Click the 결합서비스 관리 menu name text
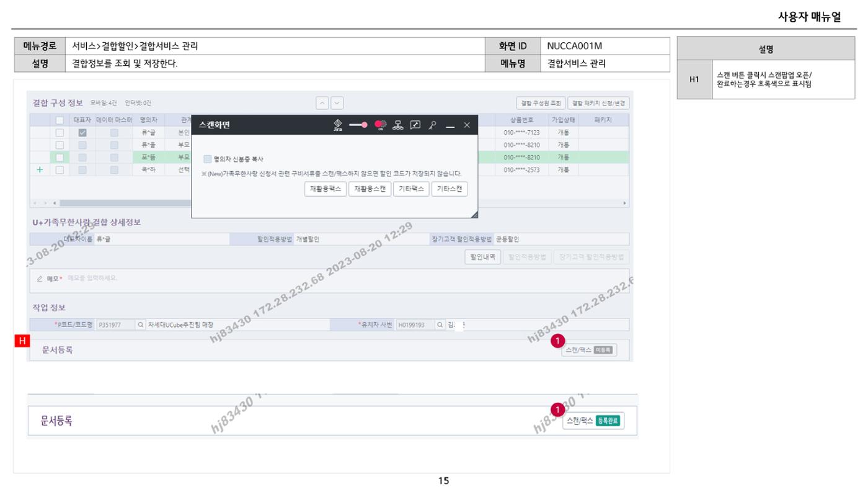This screenshot has height=489, width=868. 576,63
